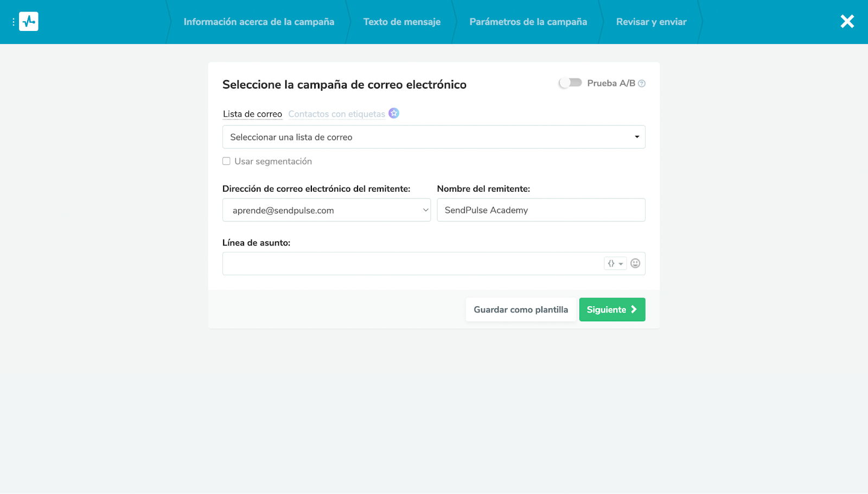Go to Parámetros de la campaña step
The height and width of the screenshot is (494, 868).
coord(528,22)
